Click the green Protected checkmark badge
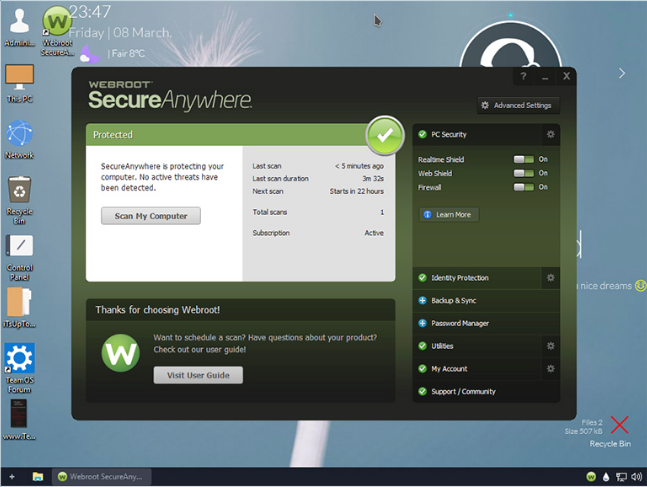 385,135
